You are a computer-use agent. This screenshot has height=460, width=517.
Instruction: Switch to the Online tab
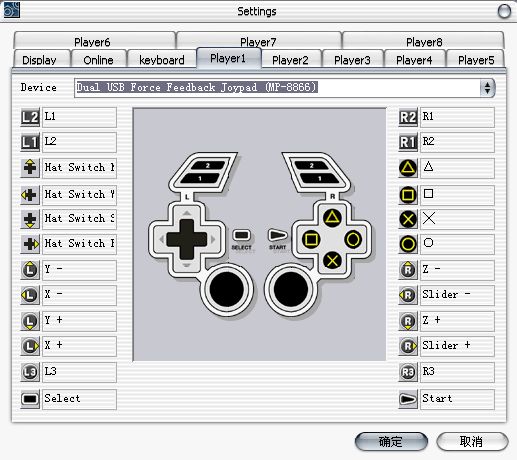click(99, 59)
